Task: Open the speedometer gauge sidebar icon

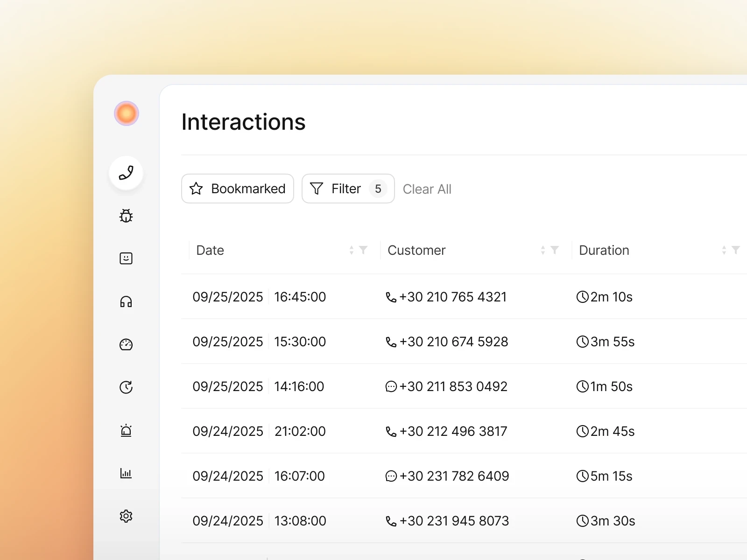Action: coord(126,344)
